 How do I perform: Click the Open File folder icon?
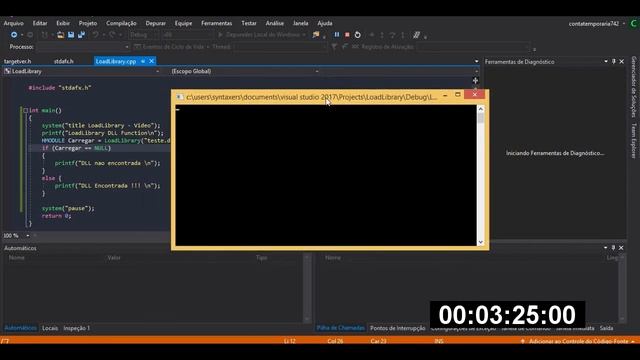(x=60, y=35)
